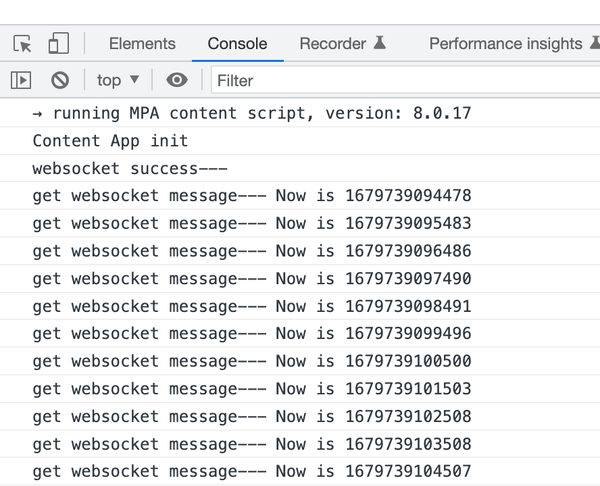Focus the Filter input field

click(x=400, y=80)
